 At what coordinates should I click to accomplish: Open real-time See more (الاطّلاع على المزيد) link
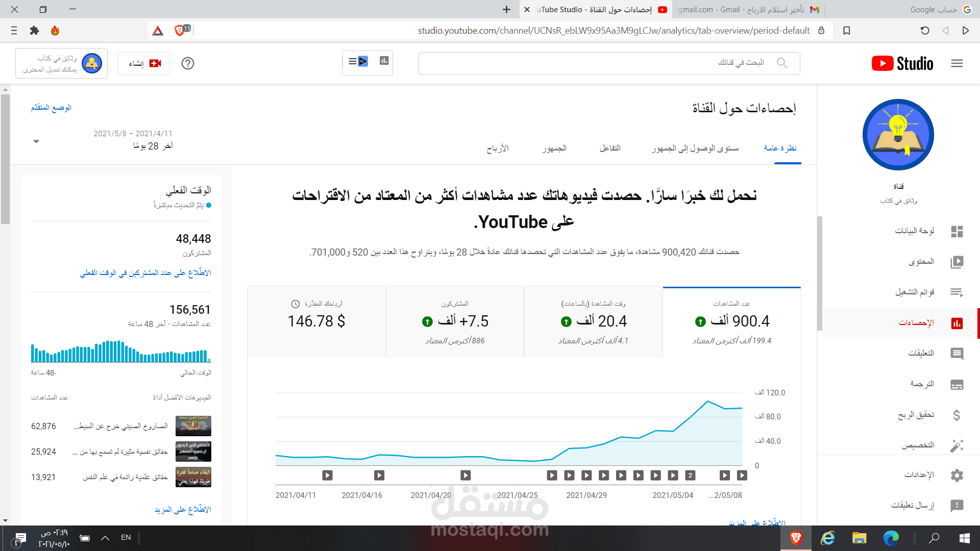[x=183, y=509]
